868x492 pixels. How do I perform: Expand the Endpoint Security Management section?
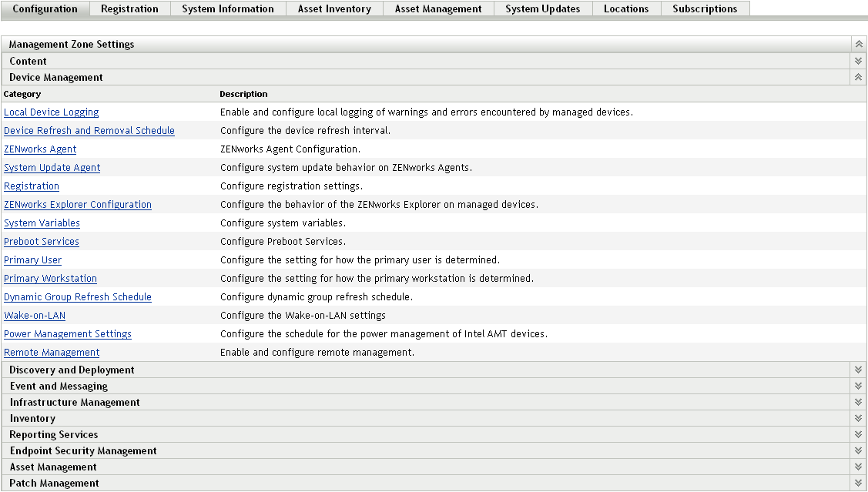[857, 450]
